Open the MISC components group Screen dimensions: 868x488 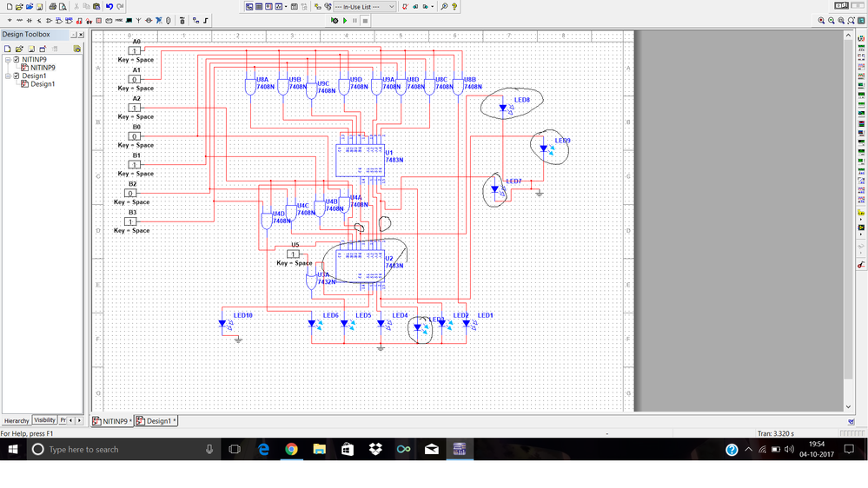point(118,21)
